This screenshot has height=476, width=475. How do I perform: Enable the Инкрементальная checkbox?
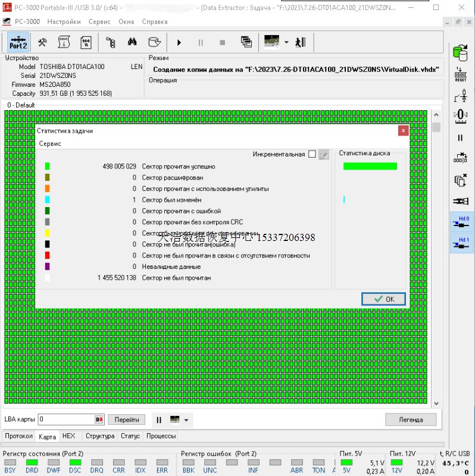click(312, 154)
